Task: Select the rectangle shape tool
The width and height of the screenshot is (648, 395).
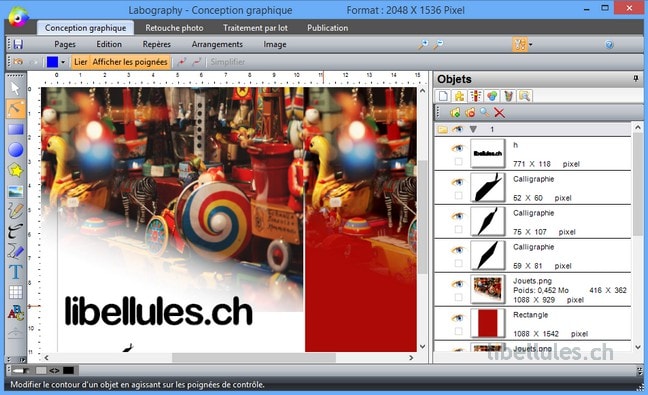Action: pos(16,129)
